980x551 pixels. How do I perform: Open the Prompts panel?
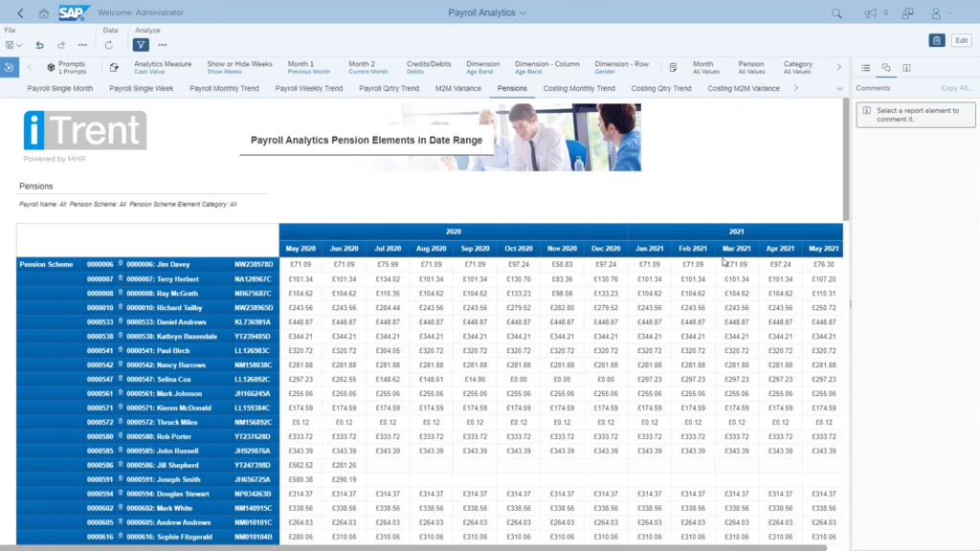[x=70, y=67]
